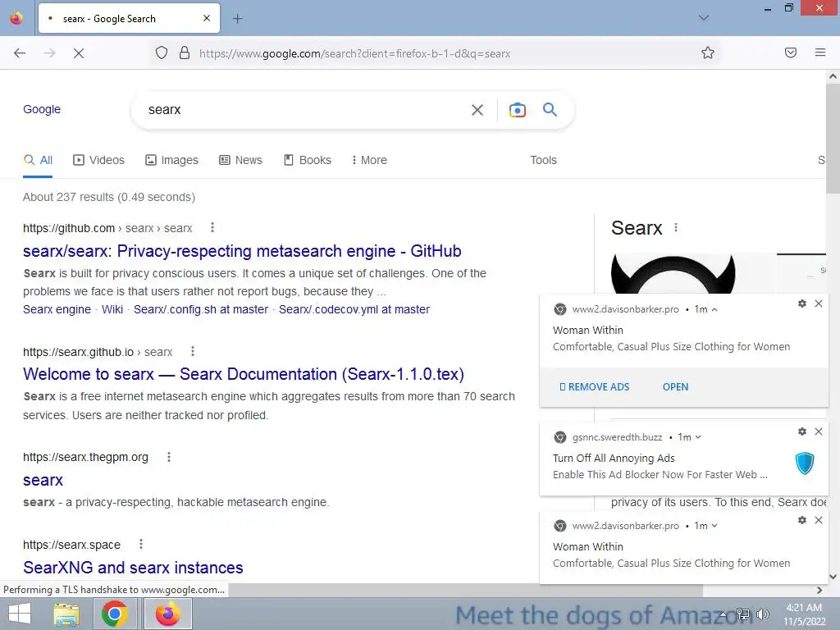Click the vertical page scrollbar thumb

833,138
